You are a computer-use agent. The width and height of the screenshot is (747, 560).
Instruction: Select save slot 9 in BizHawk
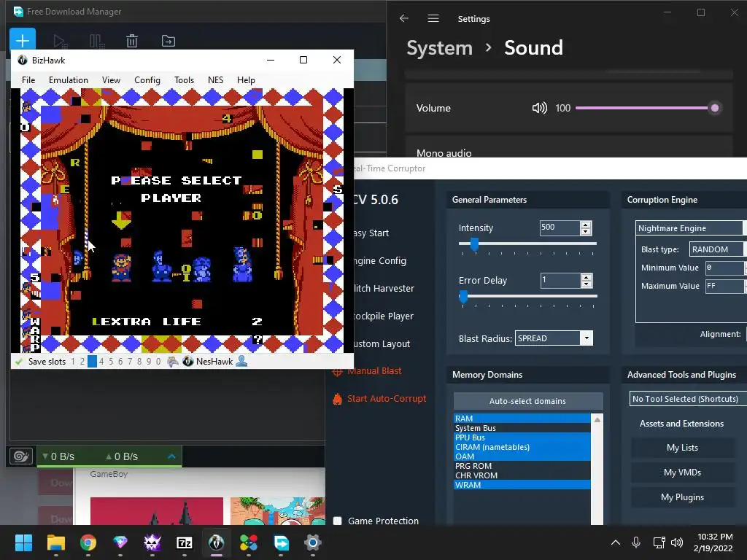click(149, 362)
